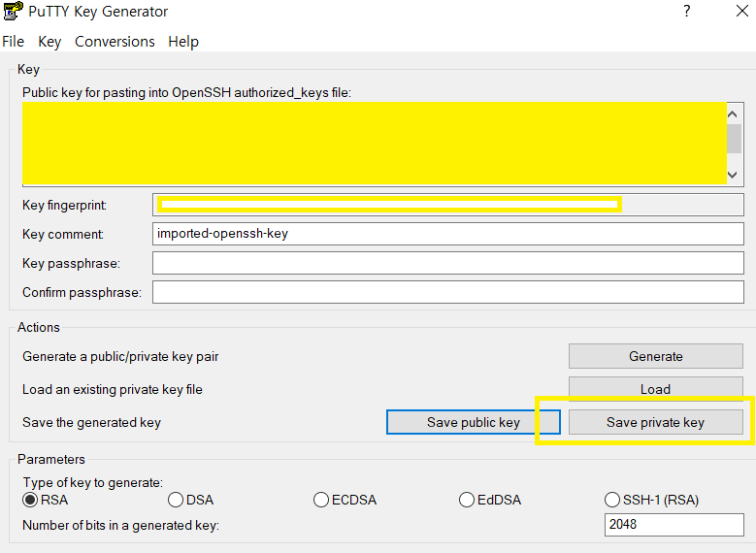Open the Conversions menu
The width and height of the screenshot is (756, 553).
(x=115, y=42)
